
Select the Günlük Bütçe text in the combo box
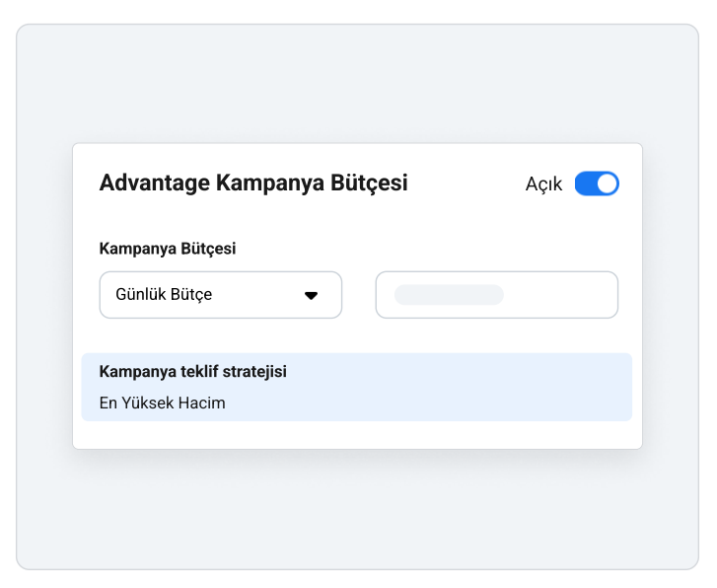pos(164,294)
